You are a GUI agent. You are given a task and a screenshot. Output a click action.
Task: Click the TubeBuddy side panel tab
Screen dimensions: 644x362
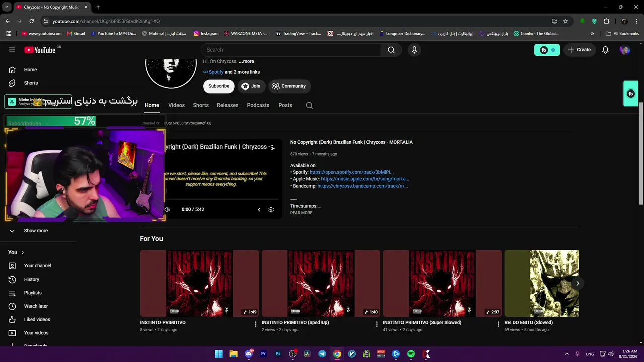click(631, 94)
